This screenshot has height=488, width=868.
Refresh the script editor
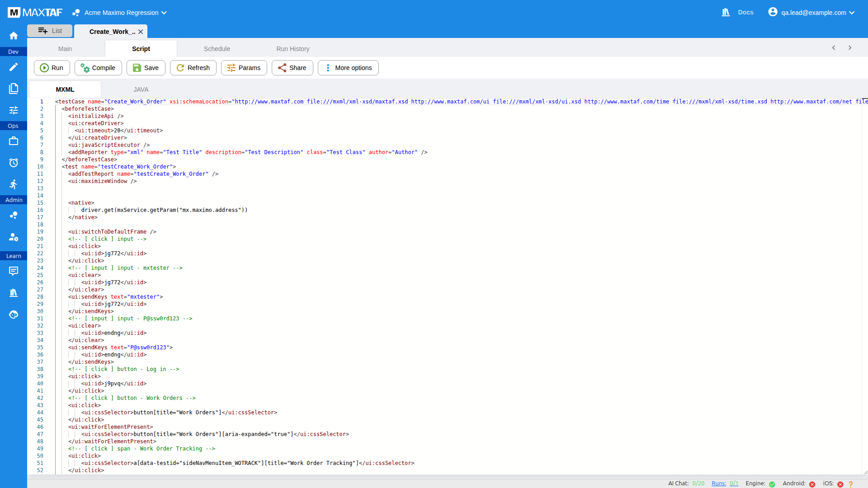(193, 68)
